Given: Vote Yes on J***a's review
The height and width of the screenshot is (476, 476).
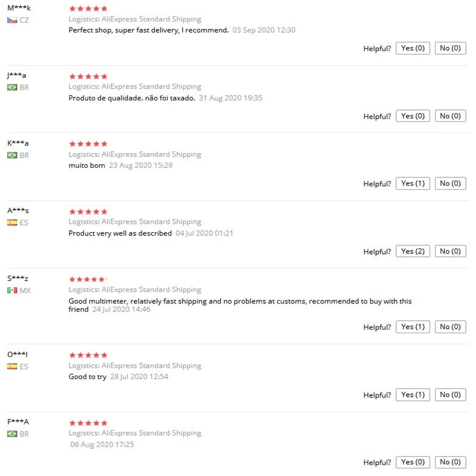Looking at the screenshot, I should [413, 116].
